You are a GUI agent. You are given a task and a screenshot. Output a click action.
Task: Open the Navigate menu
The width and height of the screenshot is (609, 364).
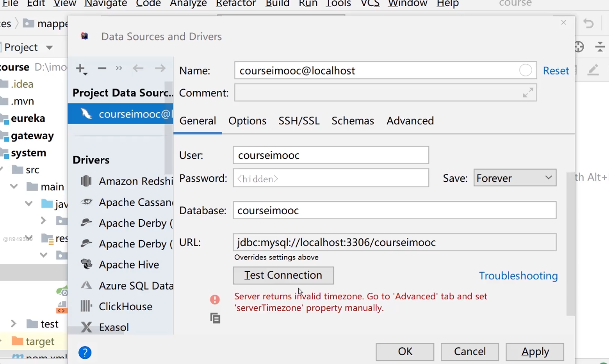point(105,4)
